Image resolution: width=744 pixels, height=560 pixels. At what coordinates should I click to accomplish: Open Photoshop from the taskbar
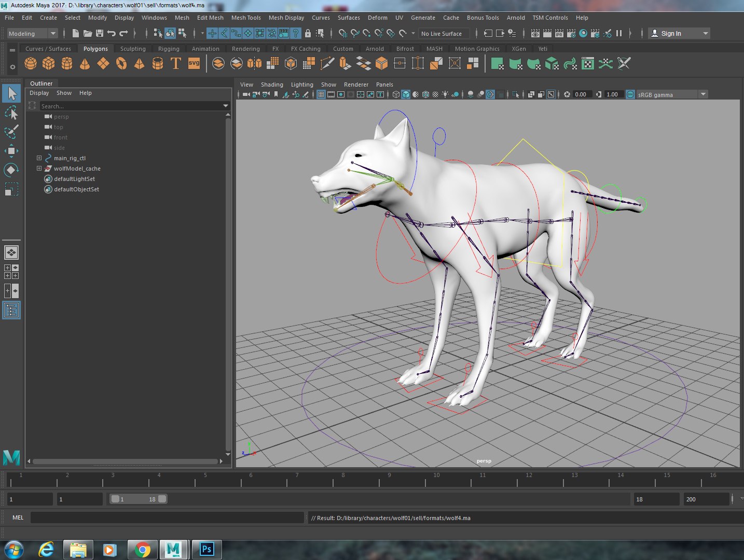click(207, 550)
